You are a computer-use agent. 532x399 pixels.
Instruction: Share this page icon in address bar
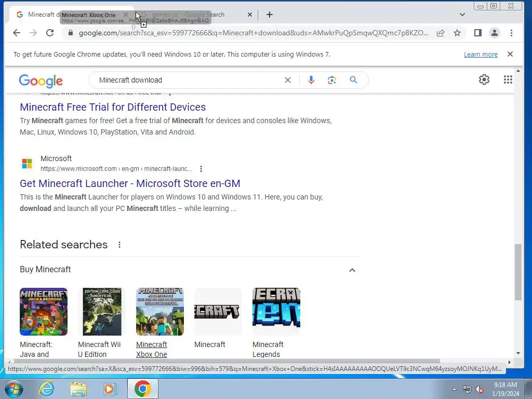tap(441, 33)
